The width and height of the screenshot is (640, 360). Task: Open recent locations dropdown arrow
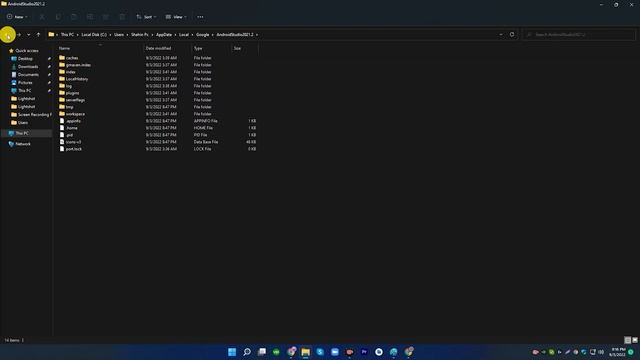(29, 35)
